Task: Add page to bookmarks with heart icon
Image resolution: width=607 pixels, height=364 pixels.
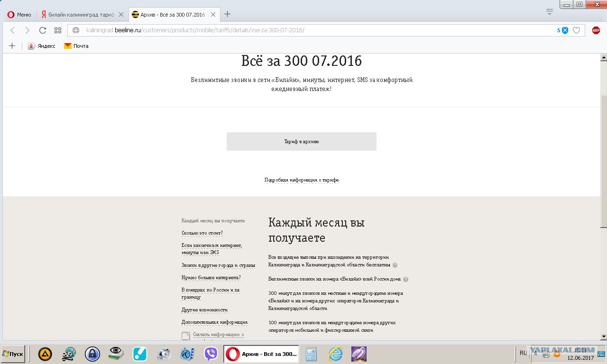Action: [576, 30]
